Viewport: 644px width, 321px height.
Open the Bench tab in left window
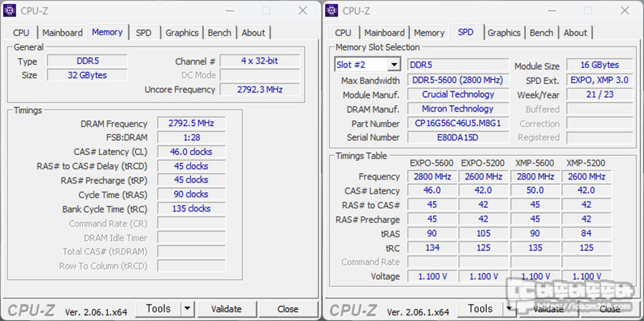[x=220, y=33]
